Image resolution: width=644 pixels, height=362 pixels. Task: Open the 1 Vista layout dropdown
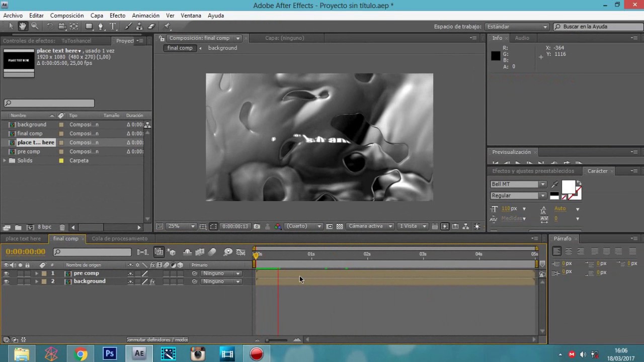point(413,226)
